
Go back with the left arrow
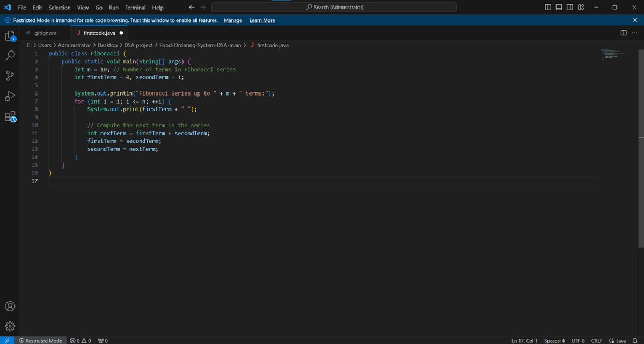(x=192, y=8)
